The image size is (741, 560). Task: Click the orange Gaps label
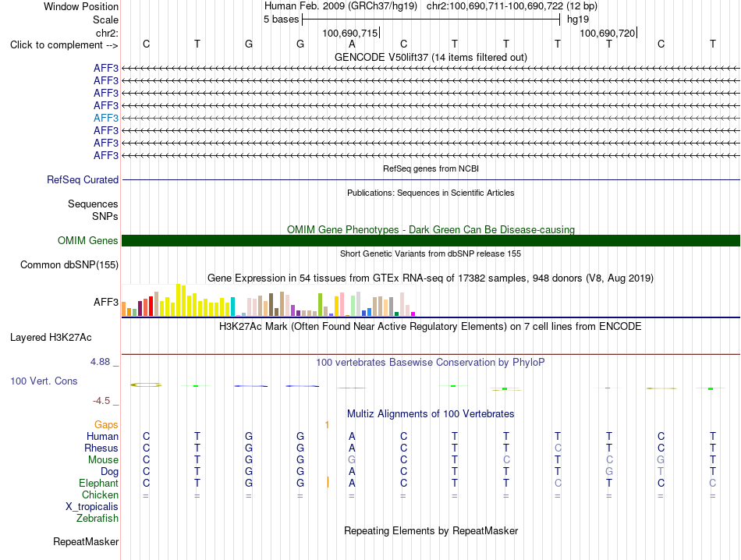106,425
